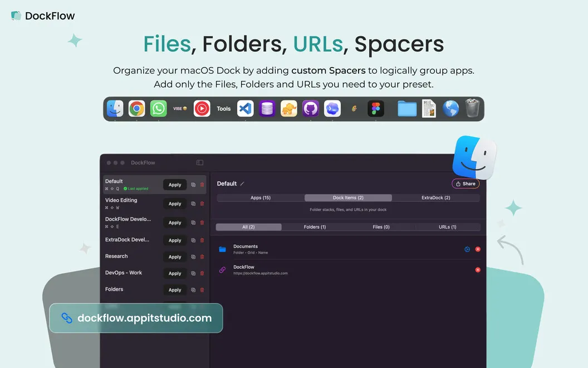
Task: Delete the Video Editing preset
Action: [x=202, y=204]
